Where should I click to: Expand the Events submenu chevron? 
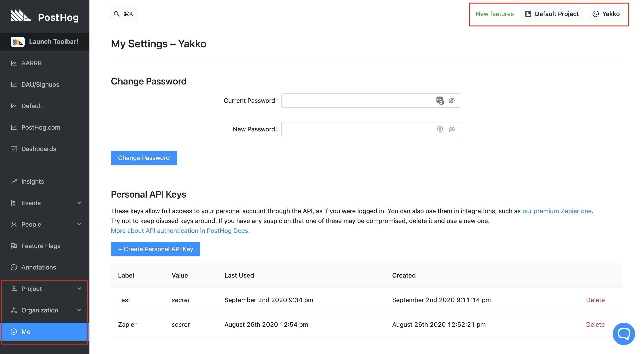coord(79,203)
